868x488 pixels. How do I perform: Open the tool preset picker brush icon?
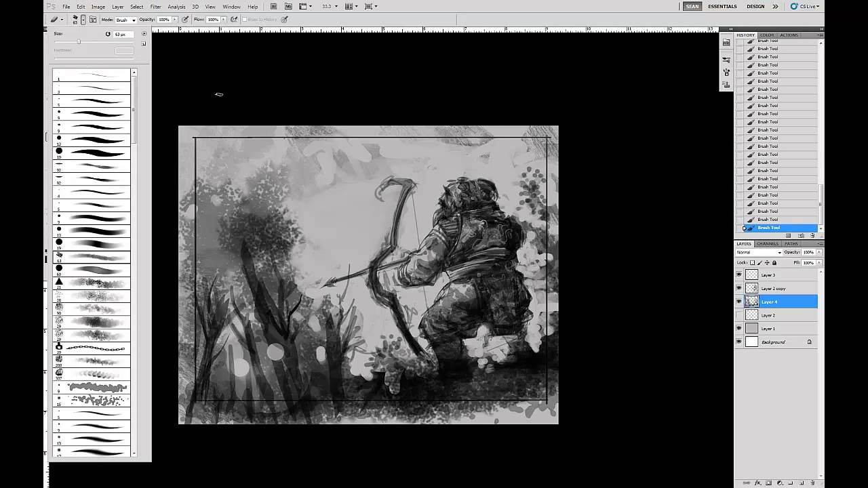(x=56, y=20)
